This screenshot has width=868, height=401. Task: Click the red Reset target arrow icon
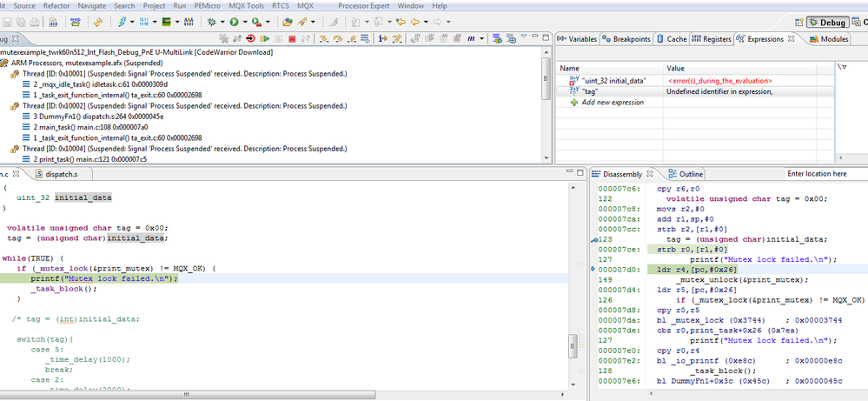[250, 39]
